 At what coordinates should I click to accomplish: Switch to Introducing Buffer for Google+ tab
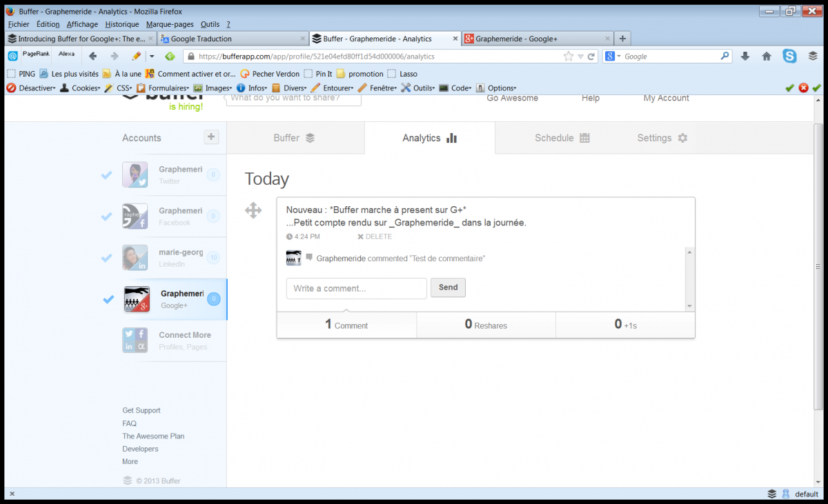point(81,39)
